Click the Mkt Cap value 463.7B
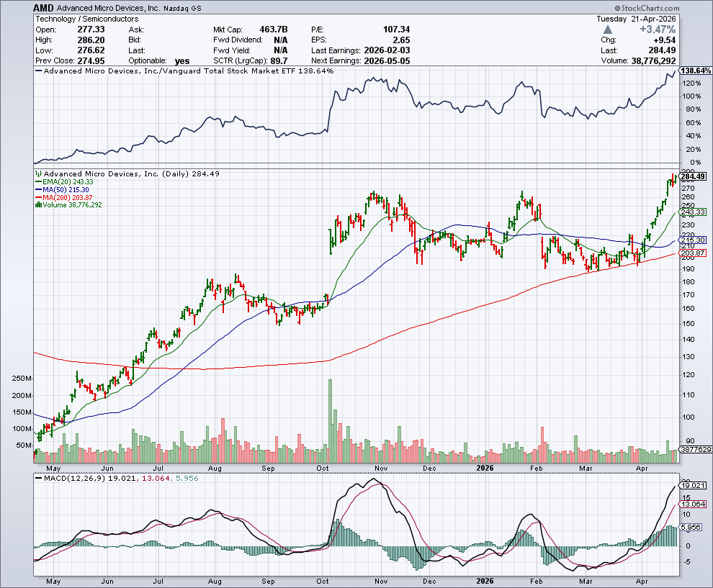 pos(273,30)
